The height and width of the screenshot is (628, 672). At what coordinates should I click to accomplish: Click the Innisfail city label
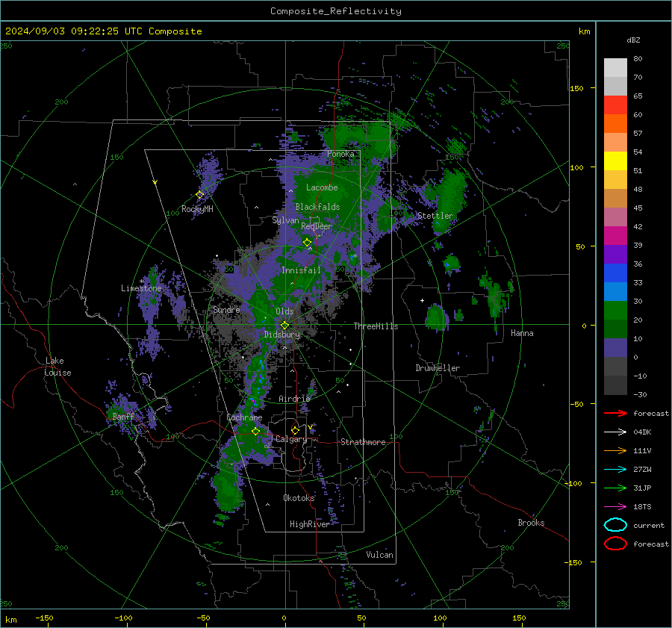pos(301,270)
